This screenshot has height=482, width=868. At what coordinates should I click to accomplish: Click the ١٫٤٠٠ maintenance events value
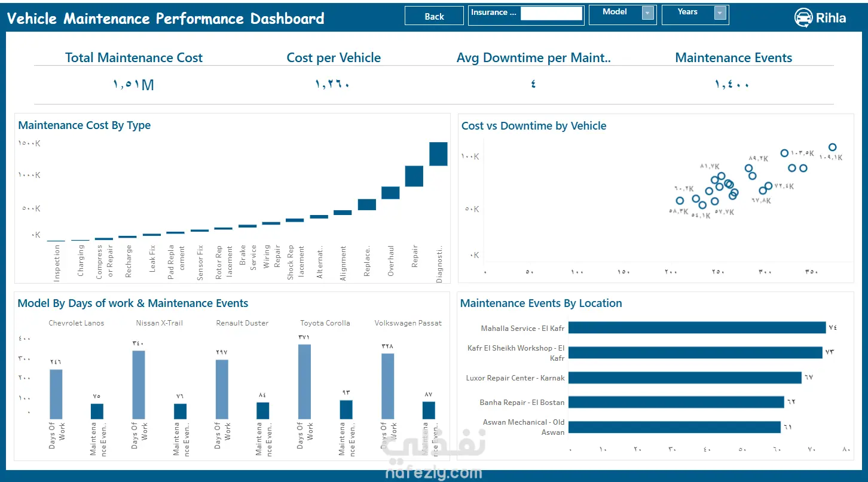(x=732, y=85)
